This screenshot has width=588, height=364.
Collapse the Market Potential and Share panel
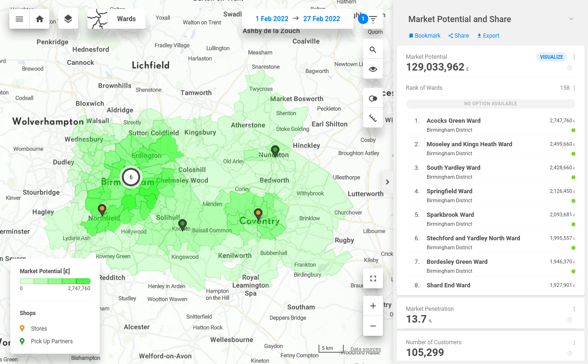click(571, 19)
